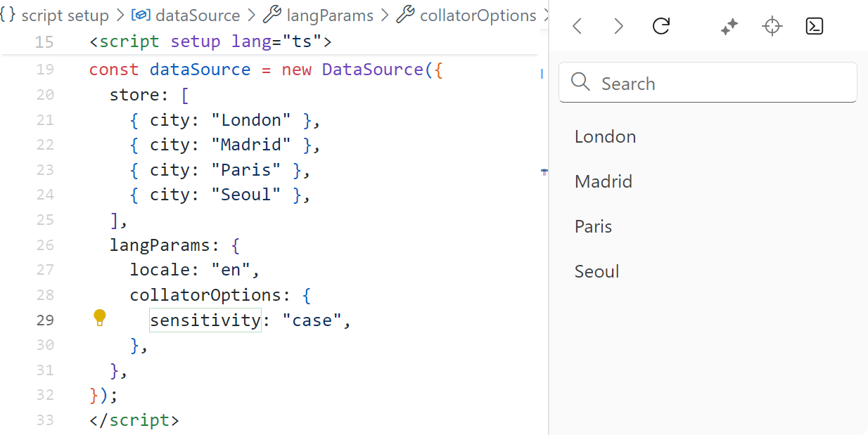Click the quick fix lightbulb on line 29
The width and height of the screenshot is (868, 435).
click(x=99, y=318)
